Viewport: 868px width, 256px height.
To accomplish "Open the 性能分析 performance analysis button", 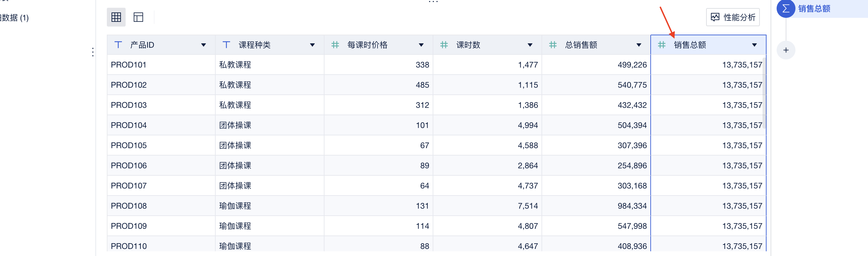I will pyautogui.click(x=733, y=17).
